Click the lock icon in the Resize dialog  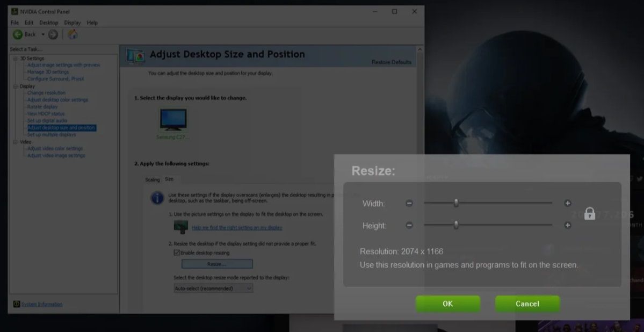(589, 213)
